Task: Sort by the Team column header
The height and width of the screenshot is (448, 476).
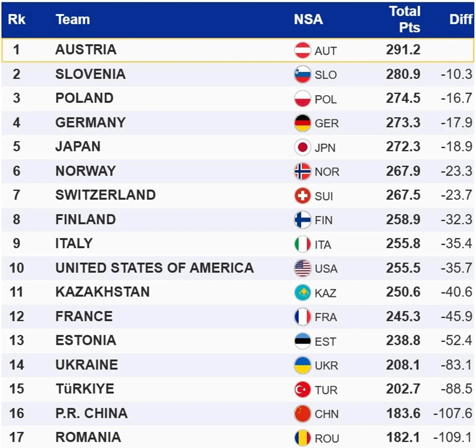Action: point(73,19)
